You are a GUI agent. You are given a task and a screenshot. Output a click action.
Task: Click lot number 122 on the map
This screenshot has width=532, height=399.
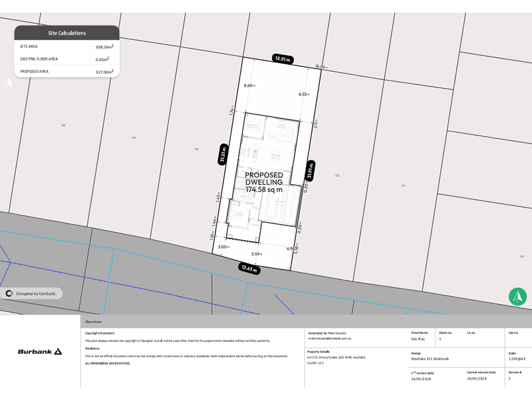[337, 176]
